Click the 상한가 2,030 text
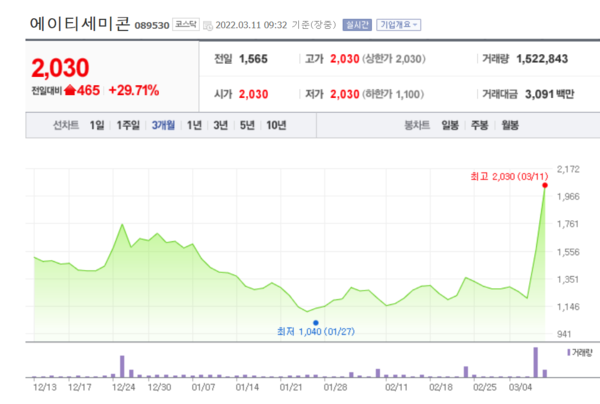The width and height of the screenshot is (600, 404). 394,59
